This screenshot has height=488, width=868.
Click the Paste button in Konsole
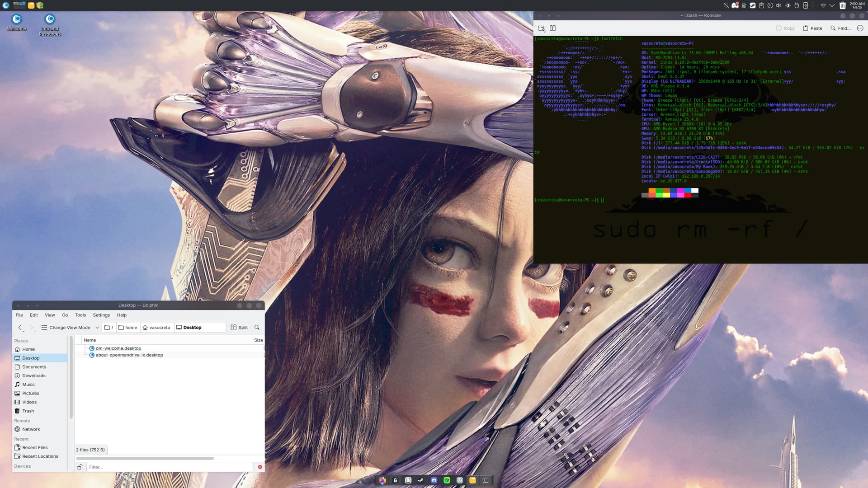(x=812, y=28)
